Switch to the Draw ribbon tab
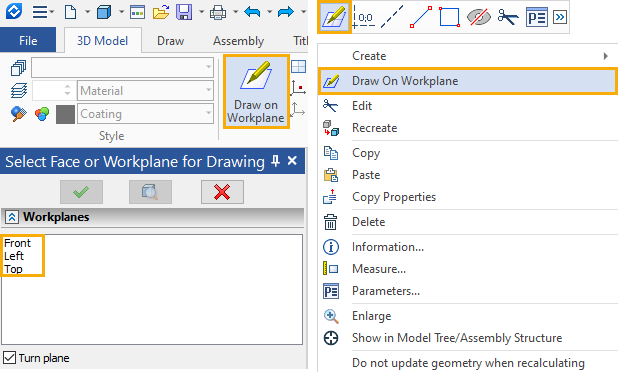Image resolution: width=618 pixels, height=372 pixels. [x=170, y=41]
